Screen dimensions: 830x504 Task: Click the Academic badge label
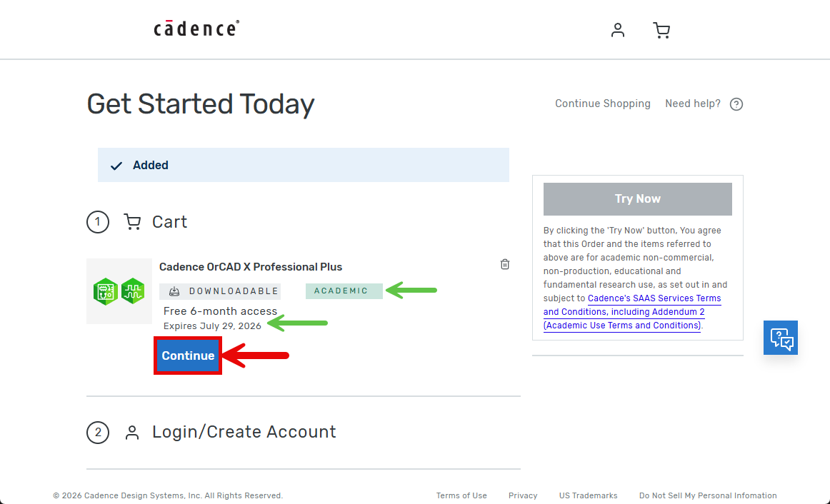point(341,291)
